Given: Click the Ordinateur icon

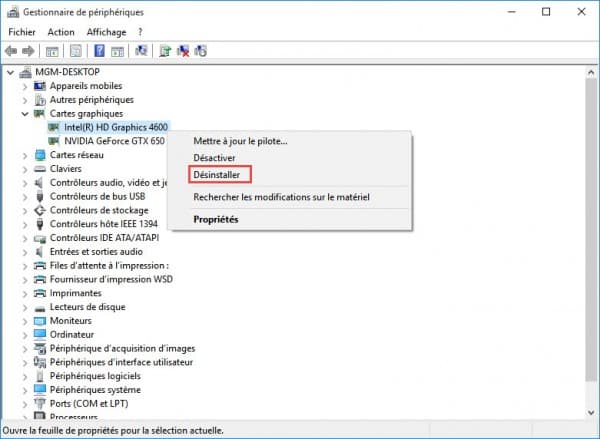Looking at the screenshot, I should tap(40, 335).
